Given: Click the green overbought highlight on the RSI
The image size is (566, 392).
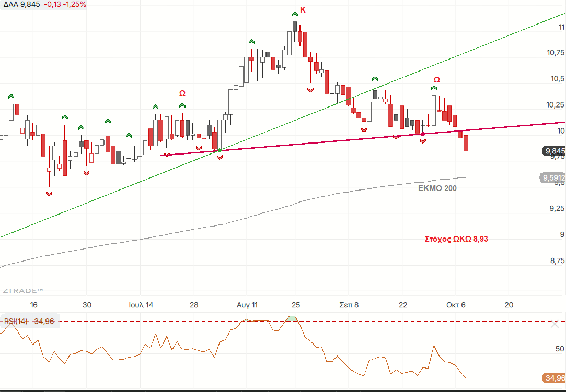Looking at the screenshot, I should click(293, 318).
